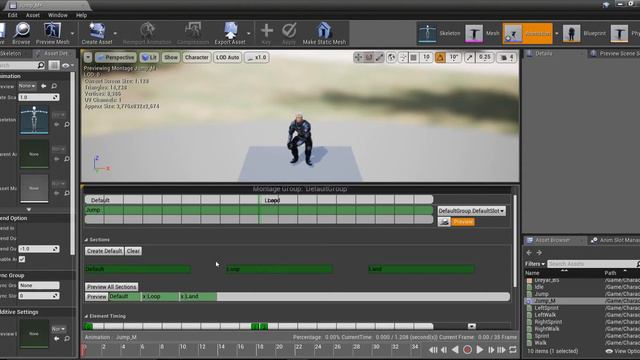The image size is (640, 360).
Task: Step one frame backward
Action: click(444, 350)
